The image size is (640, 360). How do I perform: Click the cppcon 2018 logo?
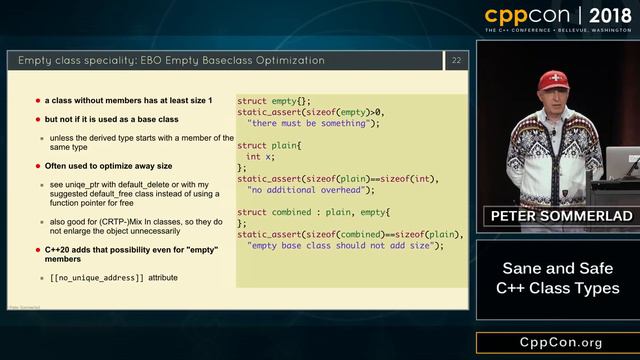558,16
